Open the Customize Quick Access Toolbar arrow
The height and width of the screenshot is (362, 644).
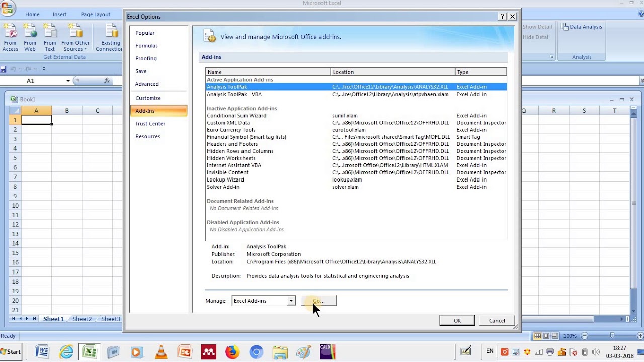point(44,69)
